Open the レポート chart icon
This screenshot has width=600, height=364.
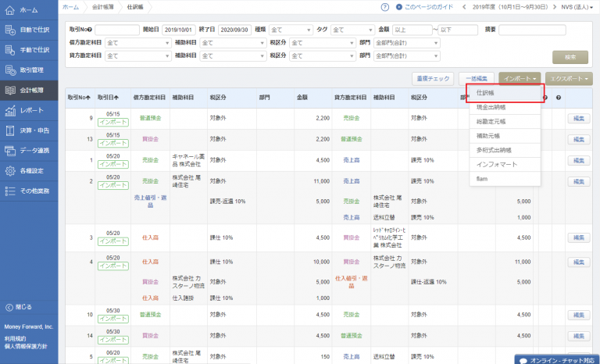(x=9, y=110)
